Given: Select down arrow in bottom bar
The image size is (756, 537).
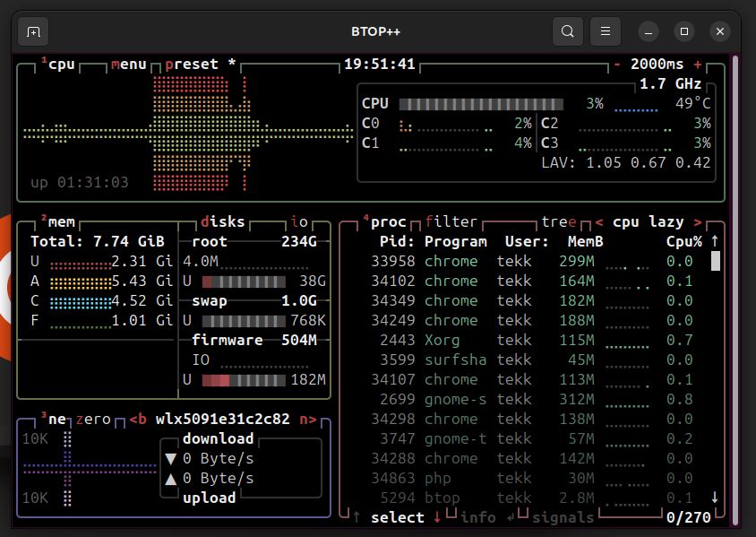Looking at the screenshot, I should pyautogui.click(x=437, y=517).
